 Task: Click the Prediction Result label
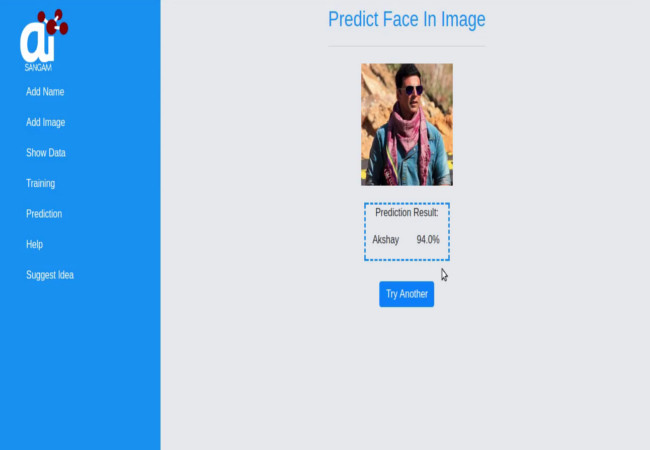point(407,213)
